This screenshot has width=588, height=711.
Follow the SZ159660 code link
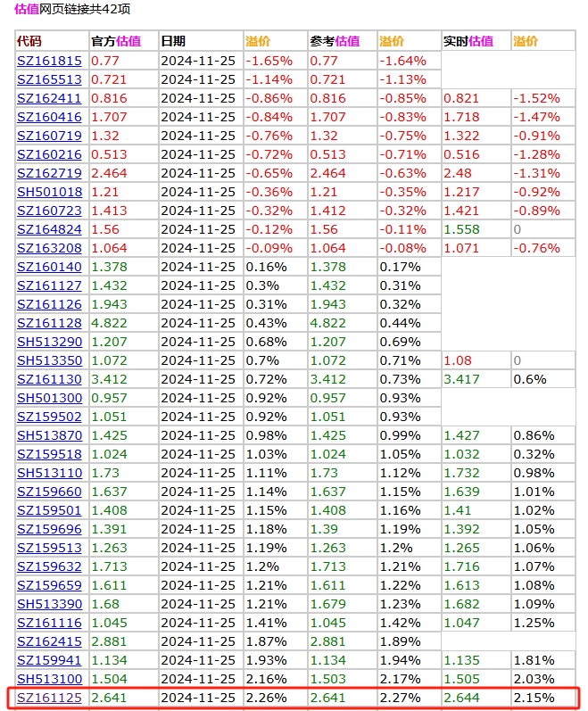(49, 492)
